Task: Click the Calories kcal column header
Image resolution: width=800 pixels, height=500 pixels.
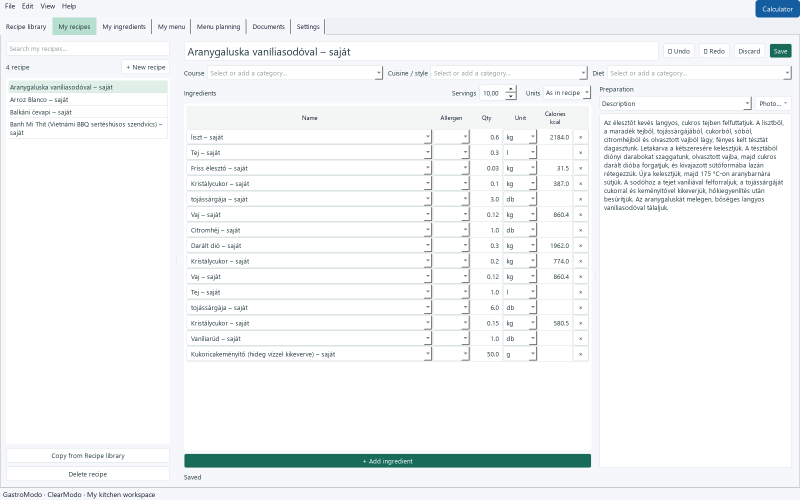Action: (555, 118)
